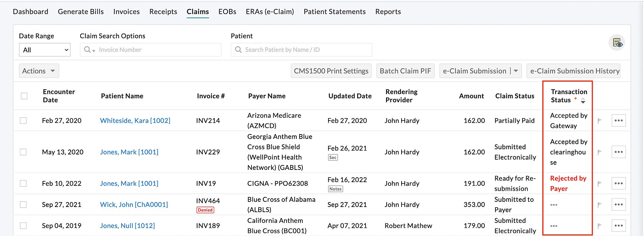Click flag icon for invoice INV214
Image resolution: width=644 pixels, height=236 pixels.
600,121
